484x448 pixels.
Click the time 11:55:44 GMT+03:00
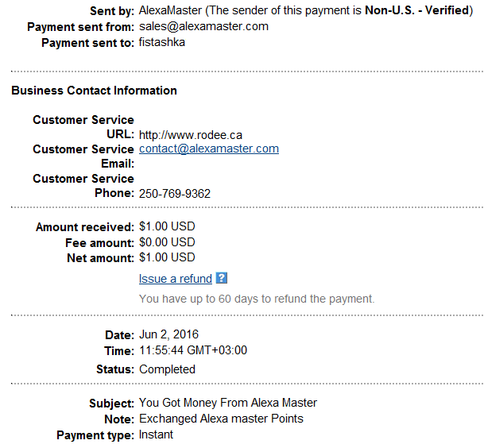pos(193,350)
